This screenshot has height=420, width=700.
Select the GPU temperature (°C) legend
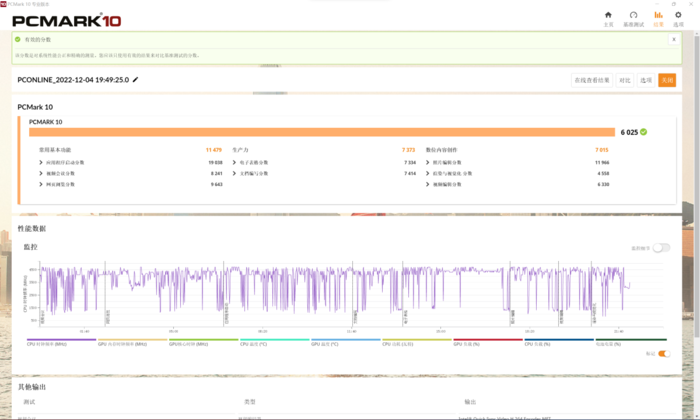346,342
